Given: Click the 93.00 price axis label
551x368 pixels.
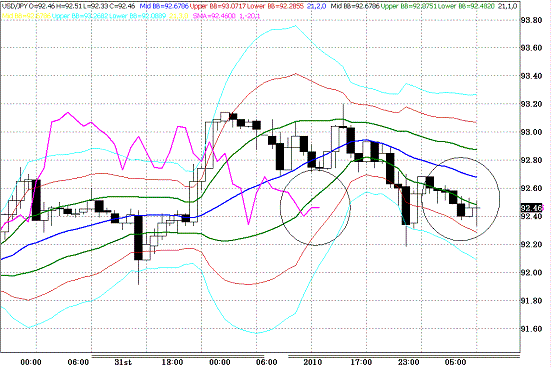Looking at the screenshot, I should [x=531, y=132].
